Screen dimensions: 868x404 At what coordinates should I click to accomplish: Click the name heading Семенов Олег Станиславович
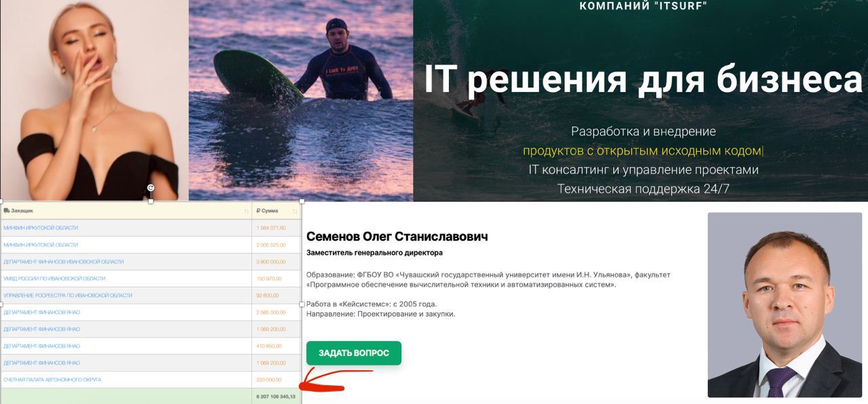pyautogui.click(x=397, y=237)
